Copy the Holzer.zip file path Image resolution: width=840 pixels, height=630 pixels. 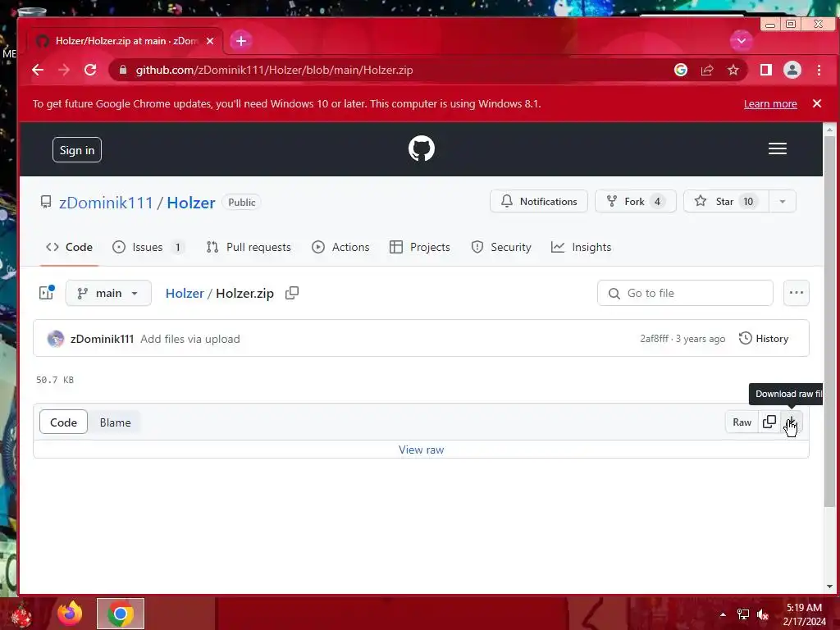[292, 293]
